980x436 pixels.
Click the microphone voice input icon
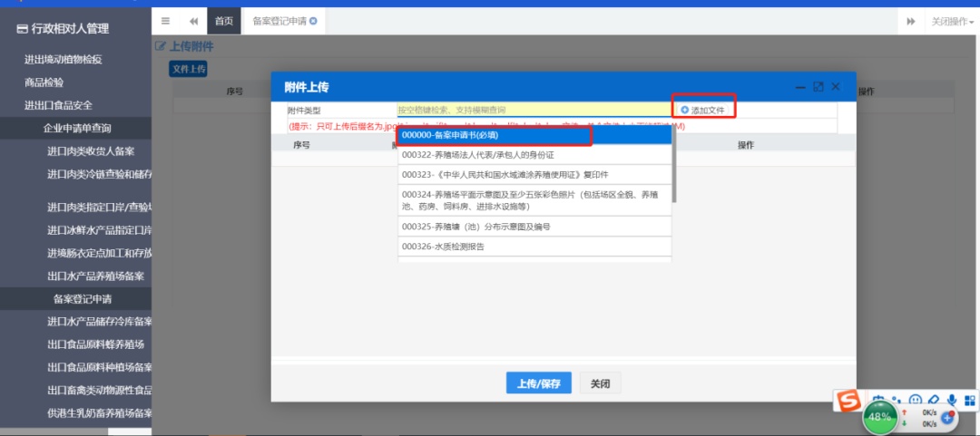point(952,400)
